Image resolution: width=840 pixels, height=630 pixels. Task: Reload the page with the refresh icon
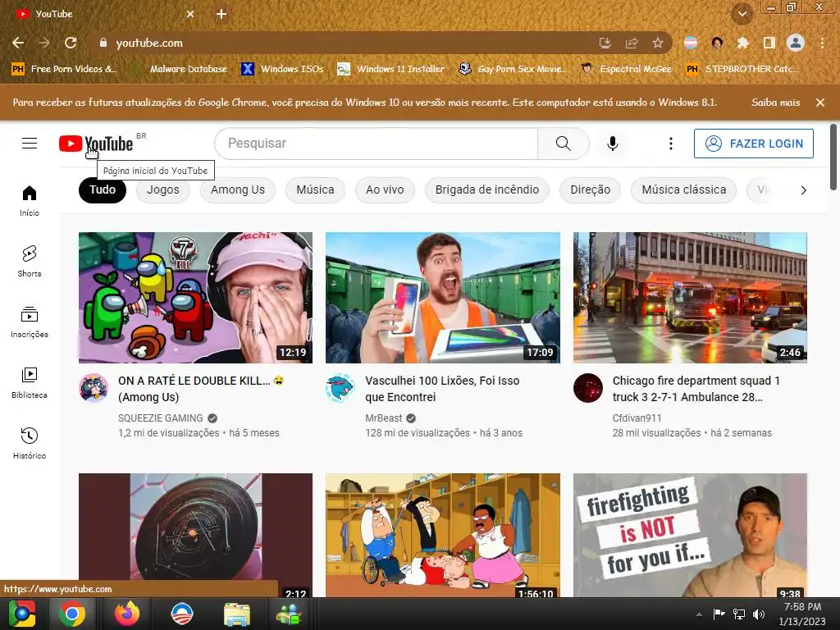point(71,43)
